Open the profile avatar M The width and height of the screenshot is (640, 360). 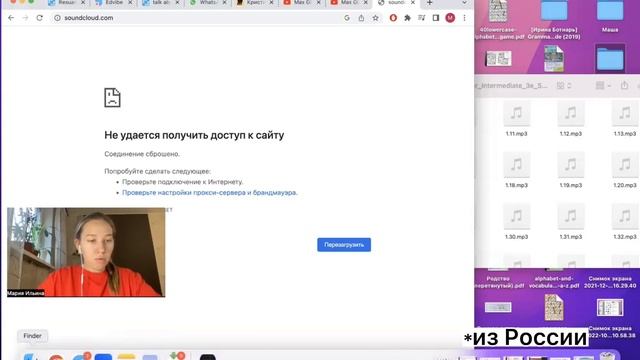pos(450,18)
